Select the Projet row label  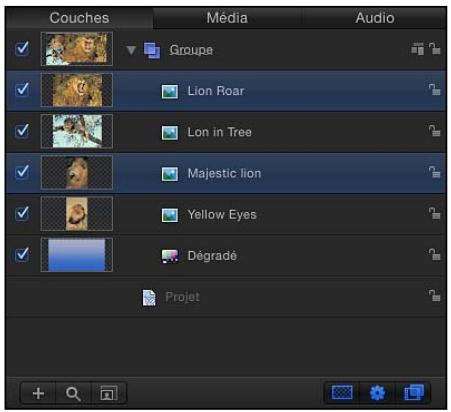coord(182,297)
